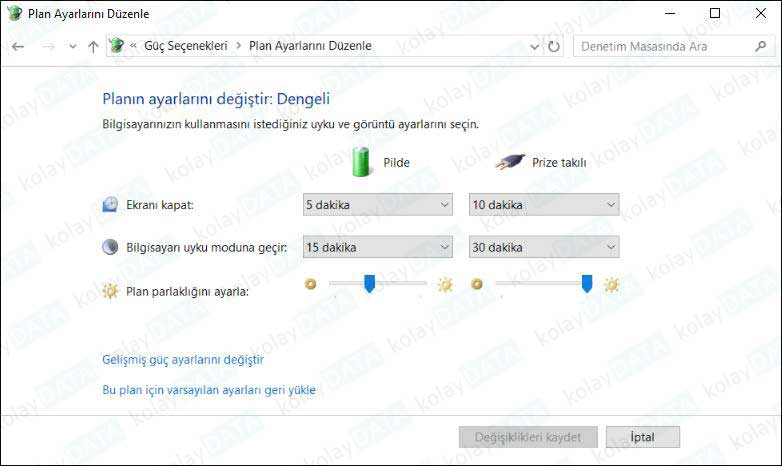Viewport: 782px width, 466px height.
Task: Click Bu plan için varsayılan ayarları geri yükle
Action: tap(209, 390)
